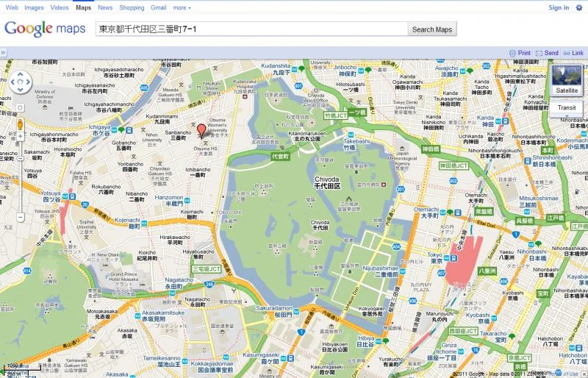This screenshot has height=378, width=588.
Task: Click the Ichigaya train station icon
Action: point(129,130)
